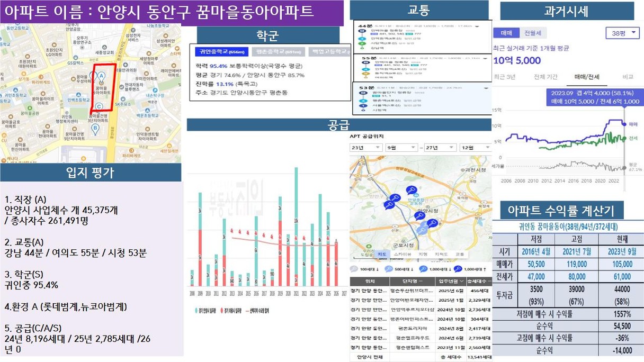Switch supply map to 지도 view
The width and height of the screenshot is (644, 362).
[x=381, y=255]
